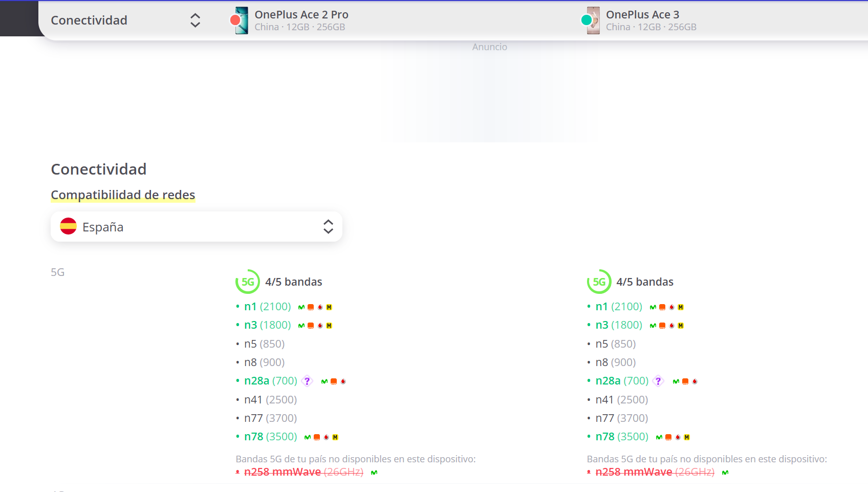Image resolution: width=868 pixels, height=492 pixels.
Task: Click n3 (1800) band under Ace 3
Action: [x=619, y=325]
